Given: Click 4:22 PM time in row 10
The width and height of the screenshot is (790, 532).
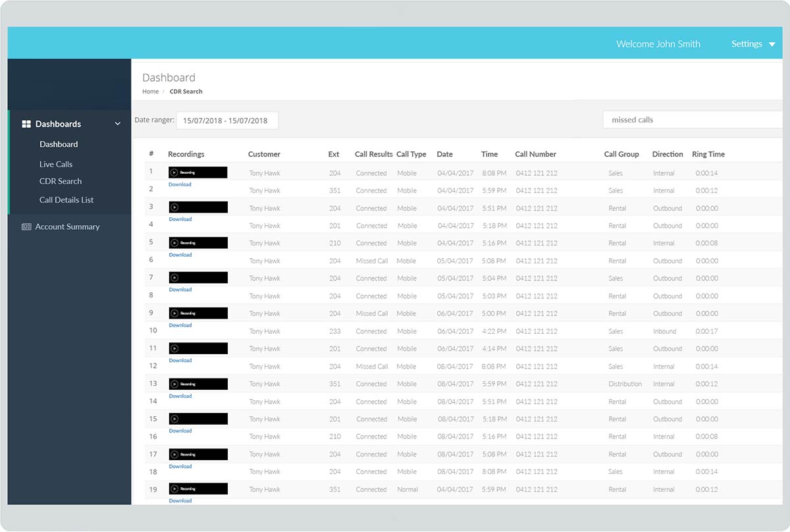Looking at the screenshot, I should pyautogui.click(x=494, y=331).
